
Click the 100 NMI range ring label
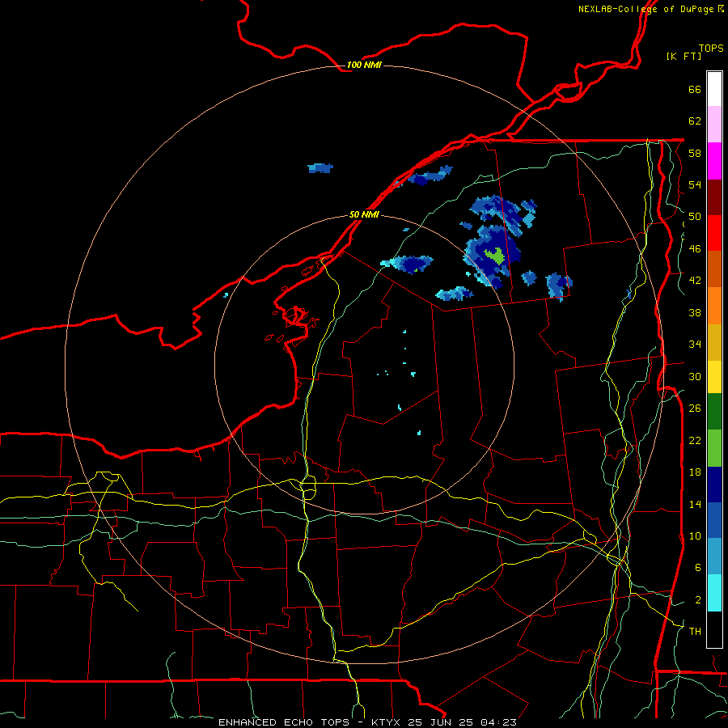(x=364, y=65)
